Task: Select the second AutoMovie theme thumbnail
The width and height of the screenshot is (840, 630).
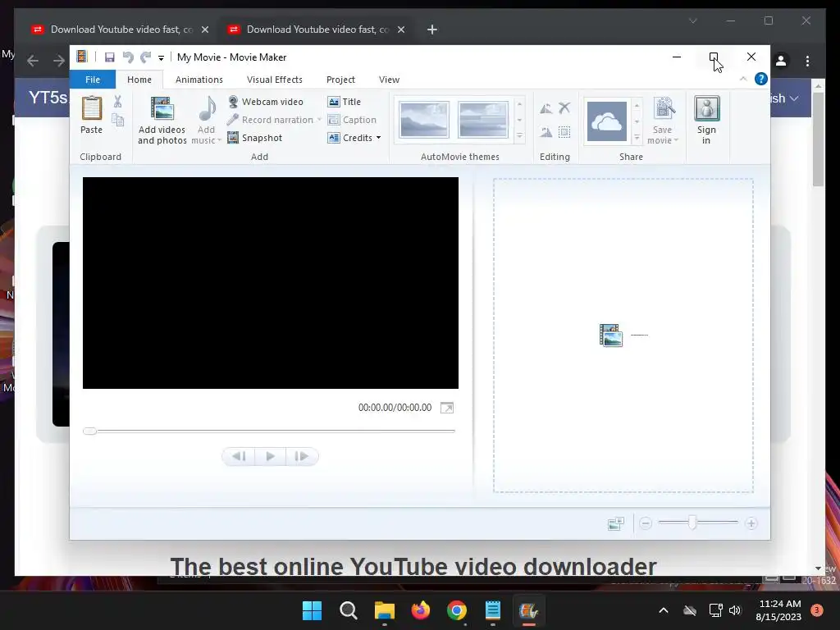Action: point(482,120)
